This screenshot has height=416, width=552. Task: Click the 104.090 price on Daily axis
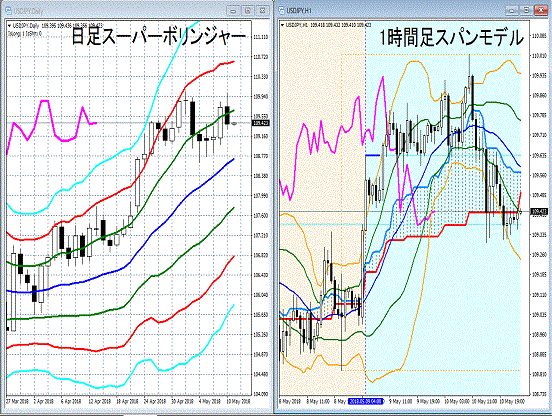261,394
